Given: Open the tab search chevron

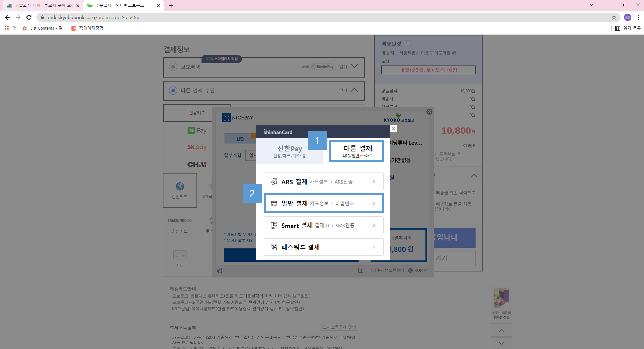Looking at the screenshot, I should tap(591, 5).
